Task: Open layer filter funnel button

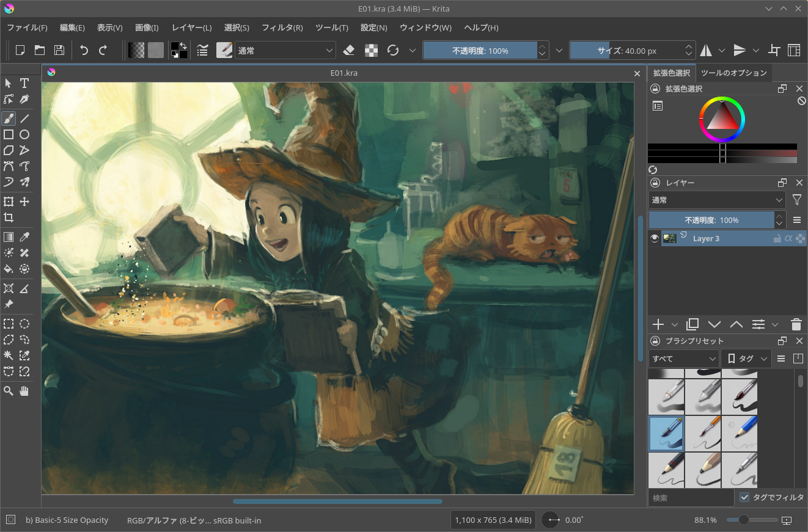Action: coord(797,200)
